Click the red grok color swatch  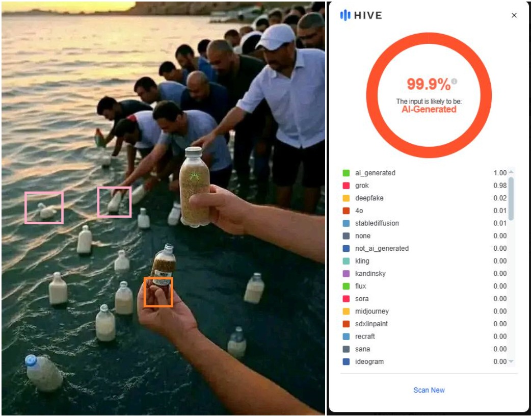345,186
